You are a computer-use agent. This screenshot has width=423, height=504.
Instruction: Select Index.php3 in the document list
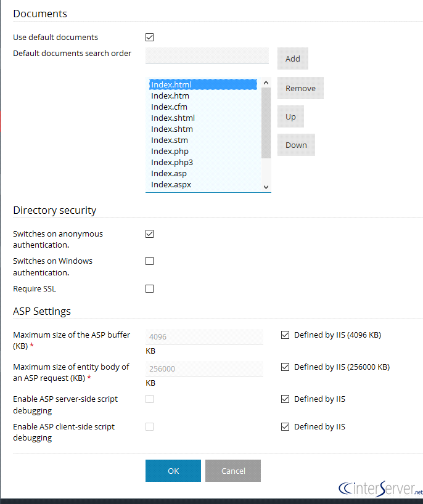203,162
